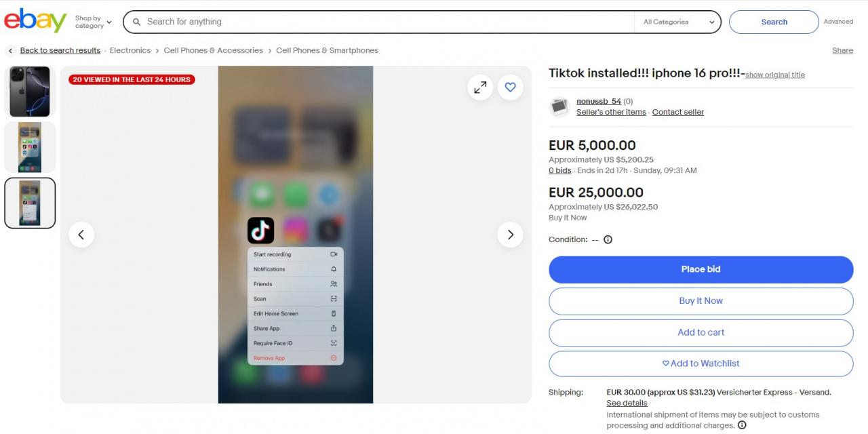Image resolution: width=868 pixels, height=434 pixels.
Task: Open the Contact seller link
Action: click(x=678, y=112)
